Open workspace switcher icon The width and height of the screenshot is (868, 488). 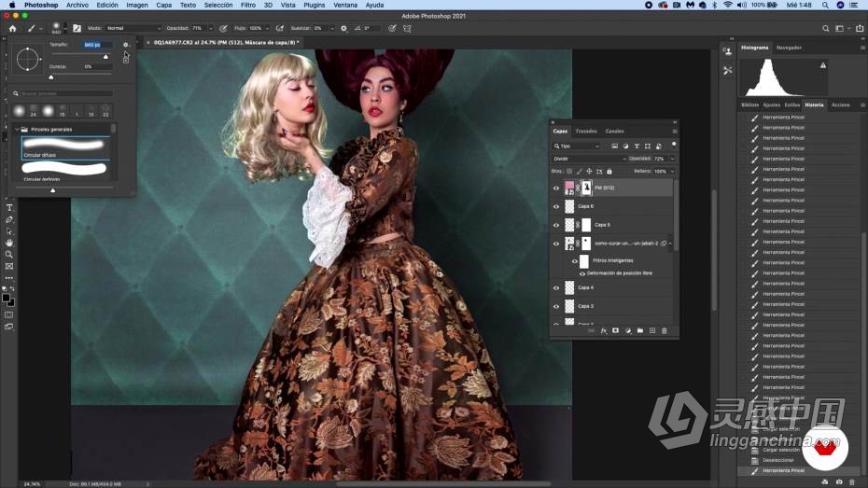pos(840,28)
